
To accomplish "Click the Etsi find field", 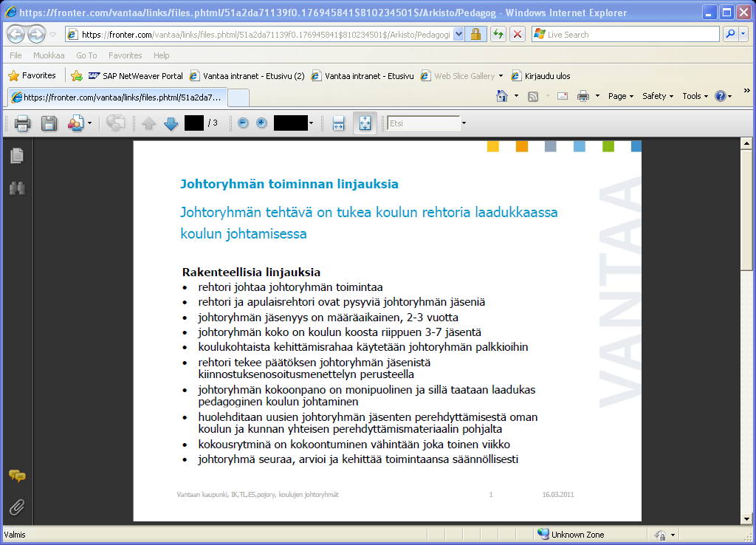I will tap(424, 123).
